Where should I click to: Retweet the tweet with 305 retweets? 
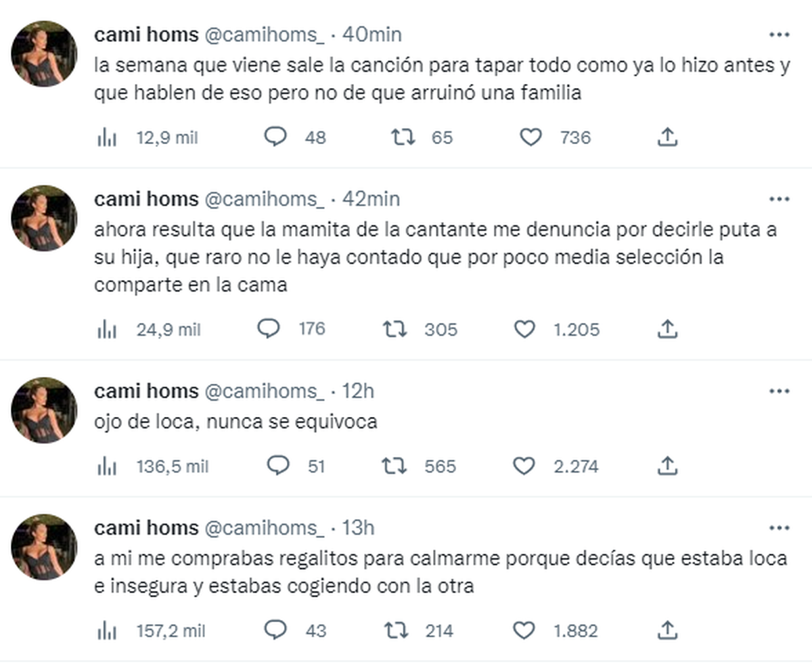pyautogui.click(x=394, y=329)
